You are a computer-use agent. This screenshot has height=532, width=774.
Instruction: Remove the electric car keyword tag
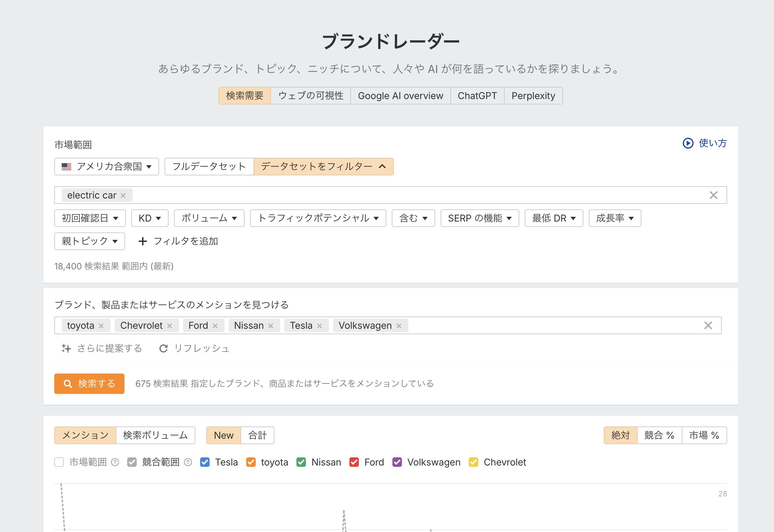click(123, 195)
